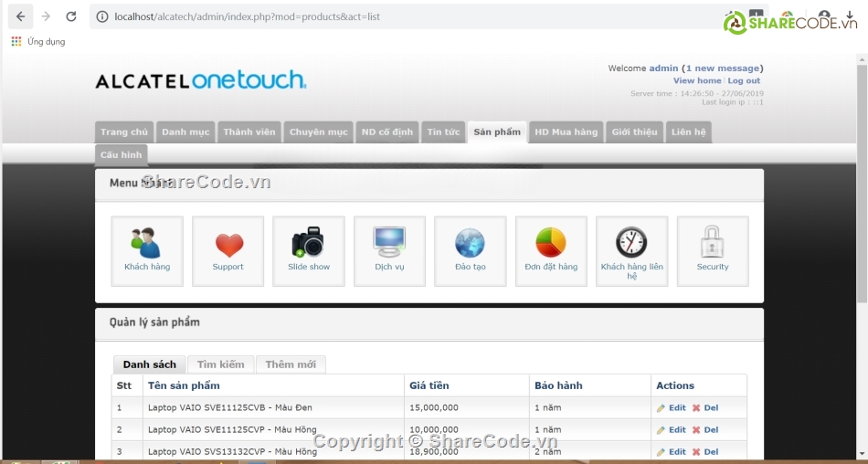Click the Edit link for SVE11125CVB Màu Đen
Image resolution: width=868 pixels, height=464 pixels.
coord(678,407)
